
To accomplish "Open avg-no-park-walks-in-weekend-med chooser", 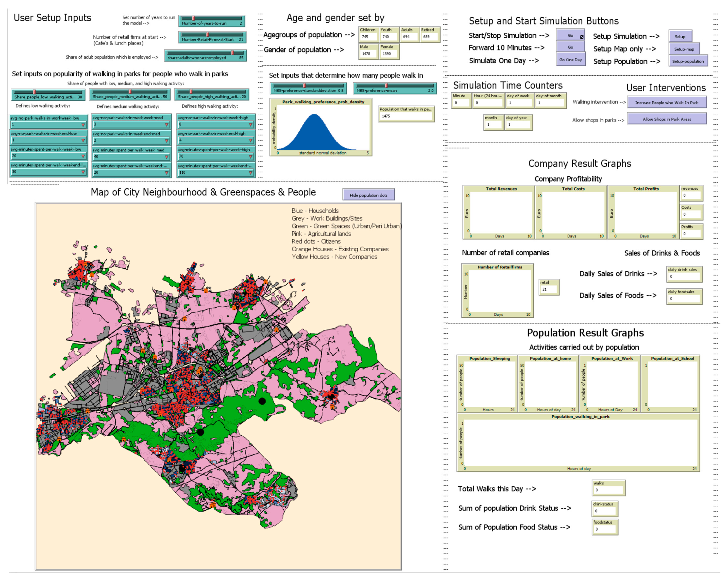I will tap(131, 140).
